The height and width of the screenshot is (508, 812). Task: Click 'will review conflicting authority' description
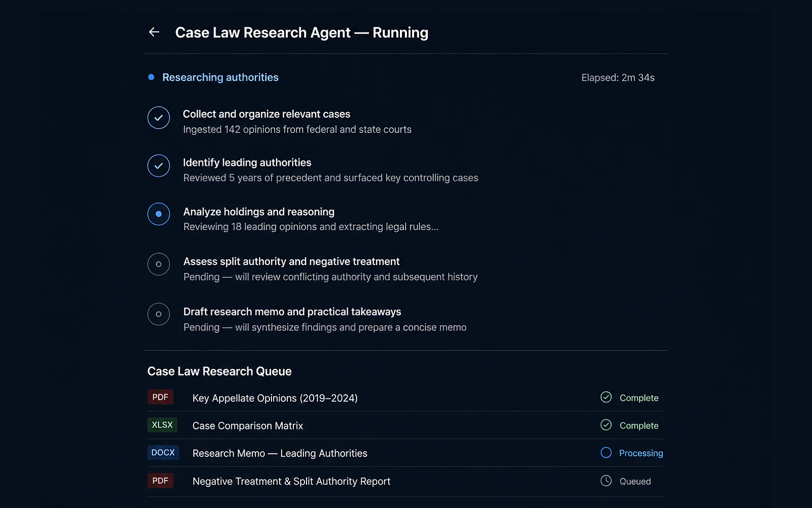330,277
